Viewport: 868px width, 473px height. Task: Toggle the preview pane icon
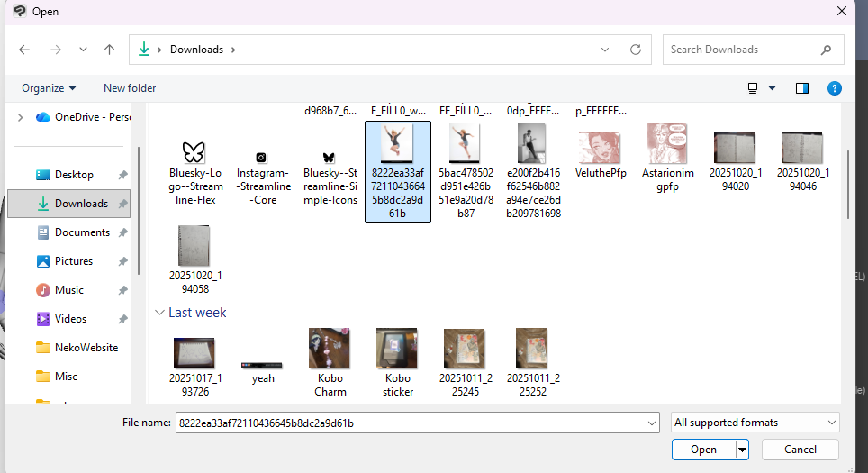tap(802, 88)
